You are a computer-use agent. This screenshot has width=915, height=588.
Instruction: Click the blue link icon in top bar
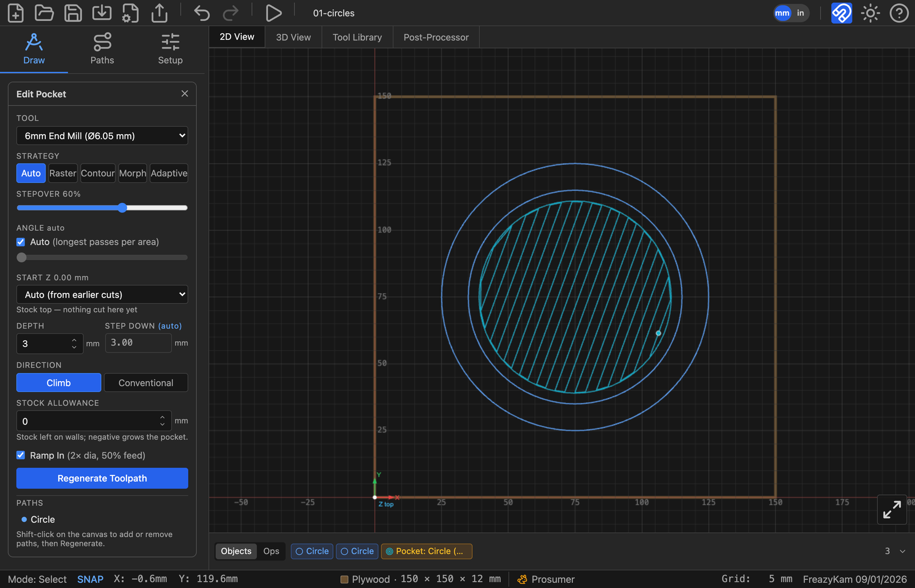[x=841, y=13]
